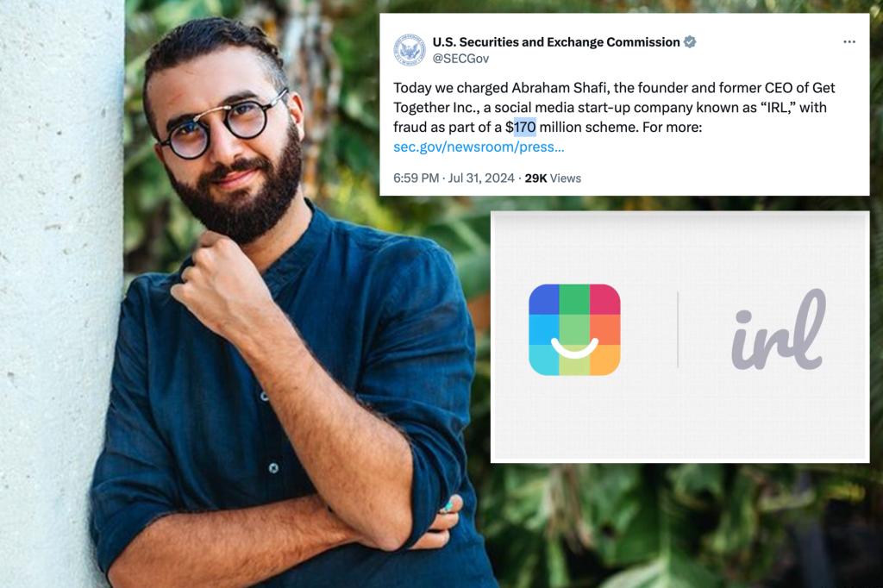
Task: Click the Jul 31, 2024 date
Action: tap(481, 178)
